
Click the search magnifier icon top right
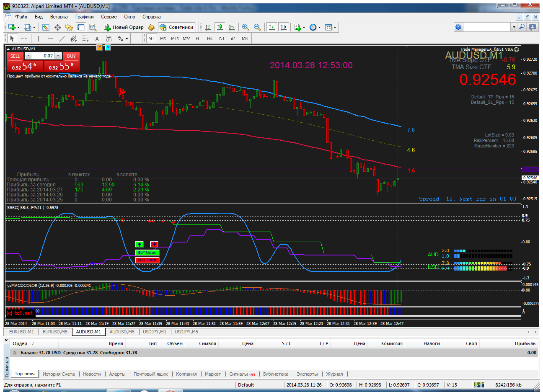click(522, 27)
